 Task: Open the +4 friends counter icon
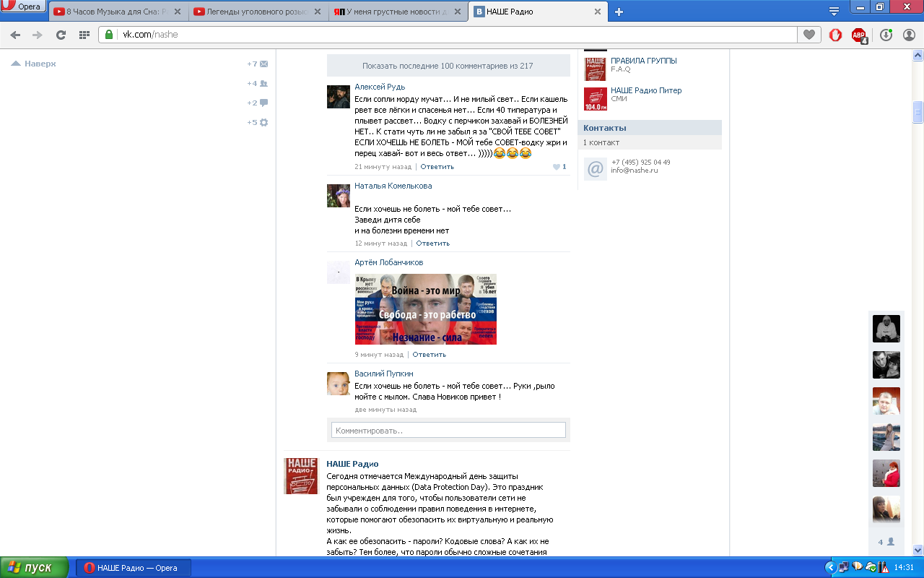tap(258, 83)
